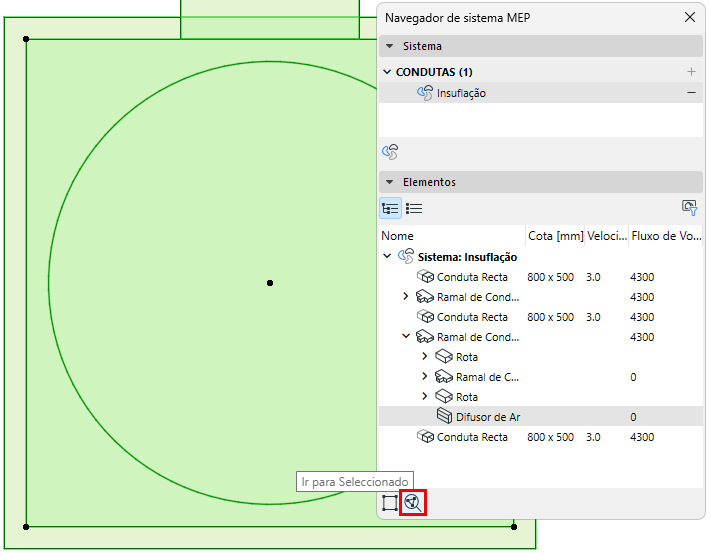This screenshot has height=554, width=711.
Task: Expand the first Rota node
Action: pyautogui.click(x=425, y=356)
